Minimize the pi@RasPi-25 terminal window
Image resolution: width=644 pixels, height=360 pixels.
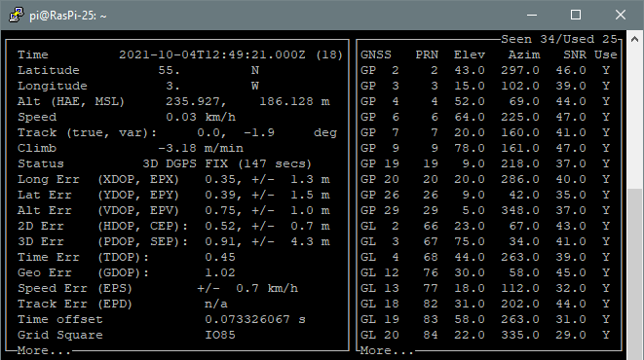[532, 16]
